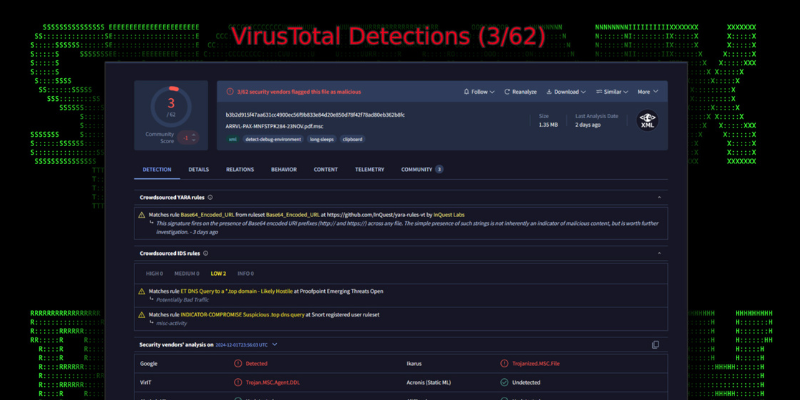This screenshot has width=800, height=400.
Task: Collapse the Crowdsourced YARA rules section
Action: [x=659, y=197]
